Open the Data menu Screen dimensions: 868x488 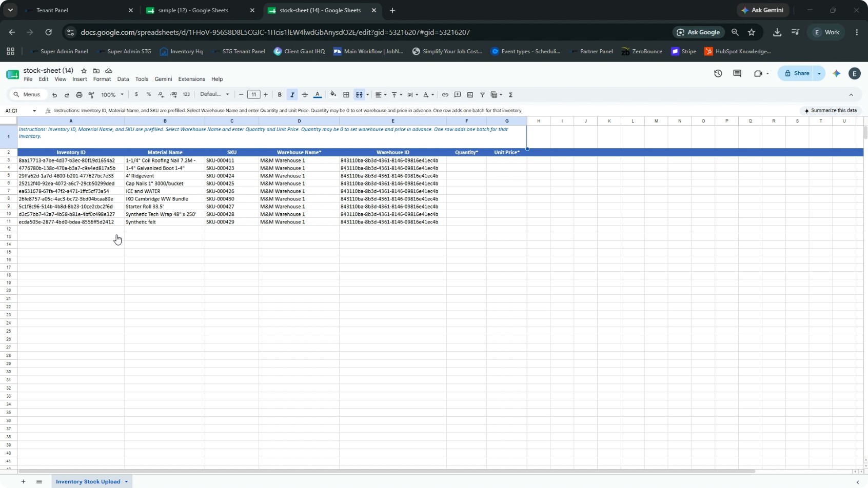click(123, 79)
